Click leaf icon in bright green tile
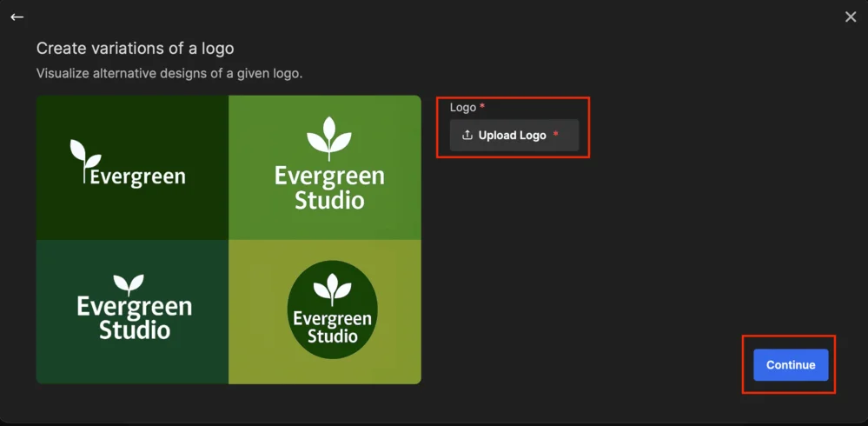This screenshot has width=868, height=426. 329,139
